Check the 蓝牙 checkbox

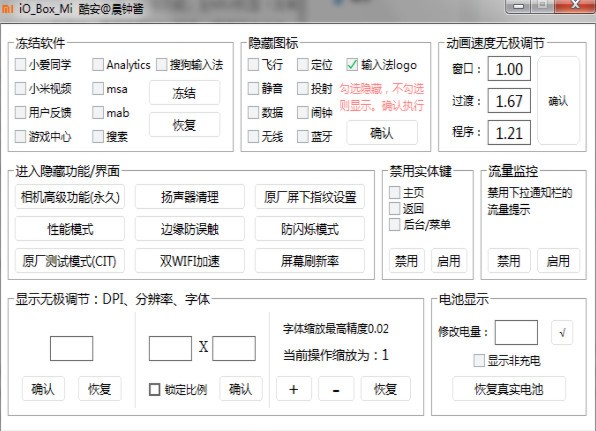[303, 136]
